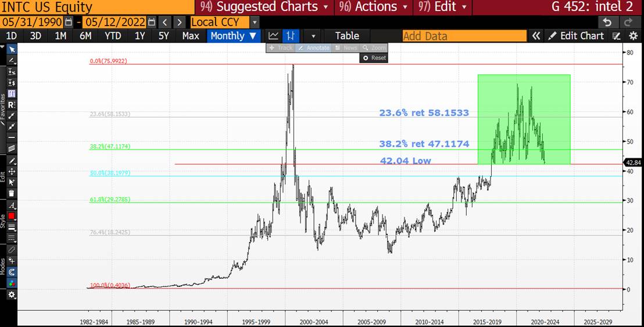Choose the trend line drawing tool

click(x=12, y=116)
